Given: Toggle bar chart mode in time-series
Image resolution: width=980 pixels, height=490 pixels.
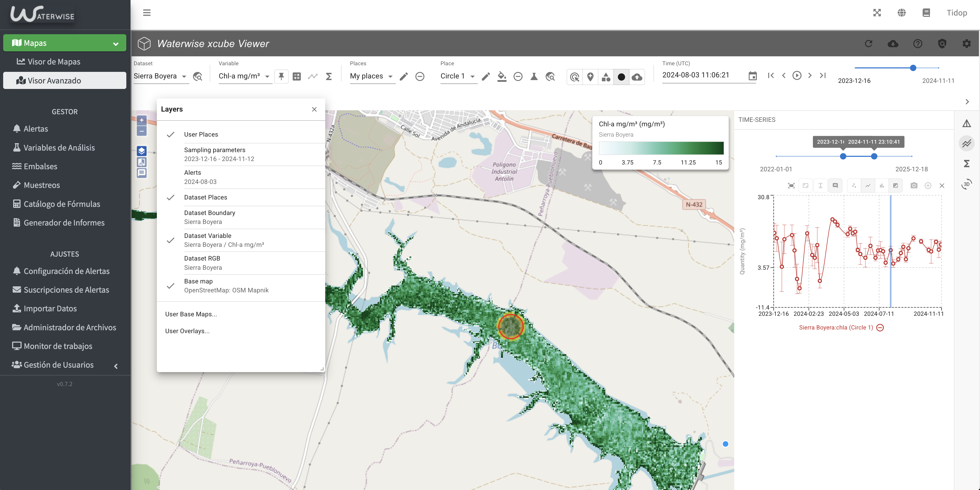Looking at the screenshot, I should (882, 186).
